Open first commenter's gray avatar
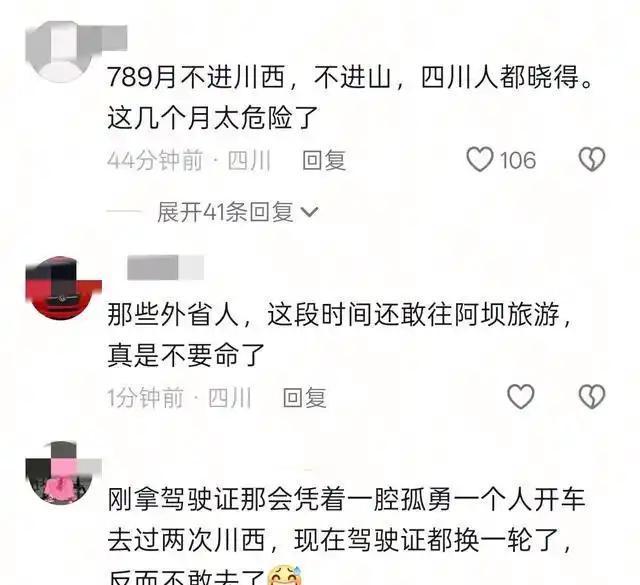 [x=58, y=52]
